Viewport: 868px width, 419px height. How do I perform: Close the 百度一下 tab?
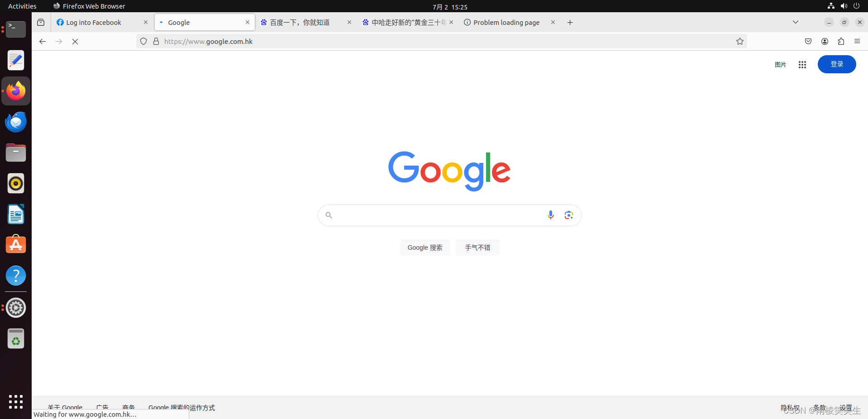click(349, 22)
